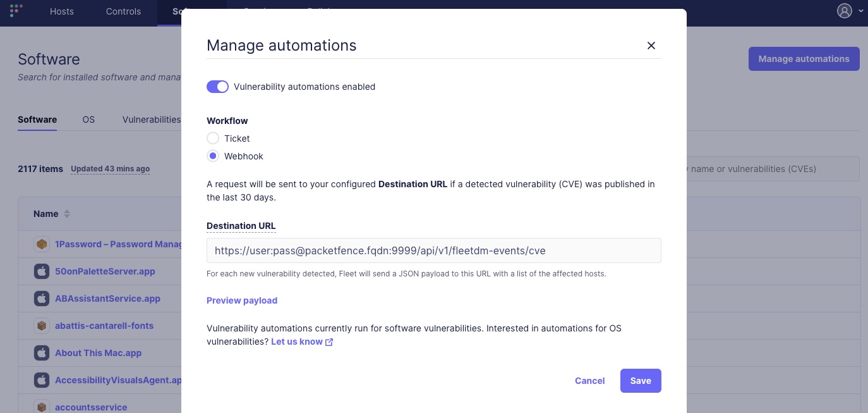This screenshot has width=868, height=413.
Task: Click the Save button
Action: 641,381
